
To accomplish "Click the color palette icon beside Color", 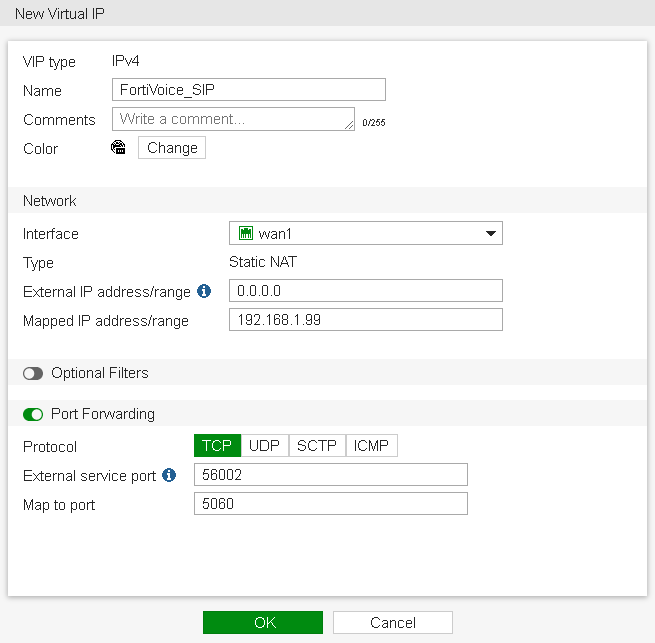I will [118, 148].
